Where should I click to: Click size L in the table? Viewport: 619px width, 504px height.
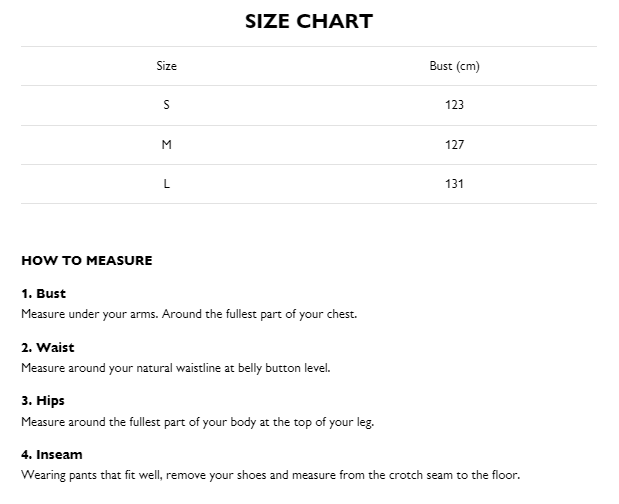click(x=166, y=184)
